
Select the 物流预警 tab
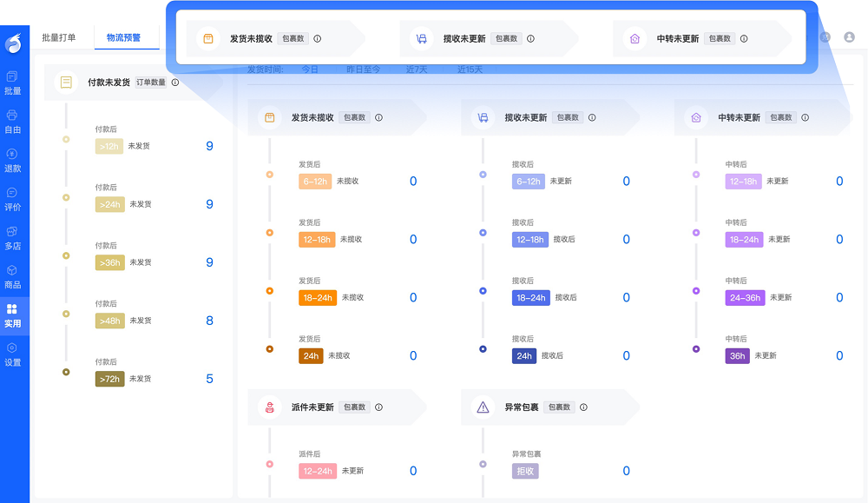pyautogui.click(x=123, y=37)
